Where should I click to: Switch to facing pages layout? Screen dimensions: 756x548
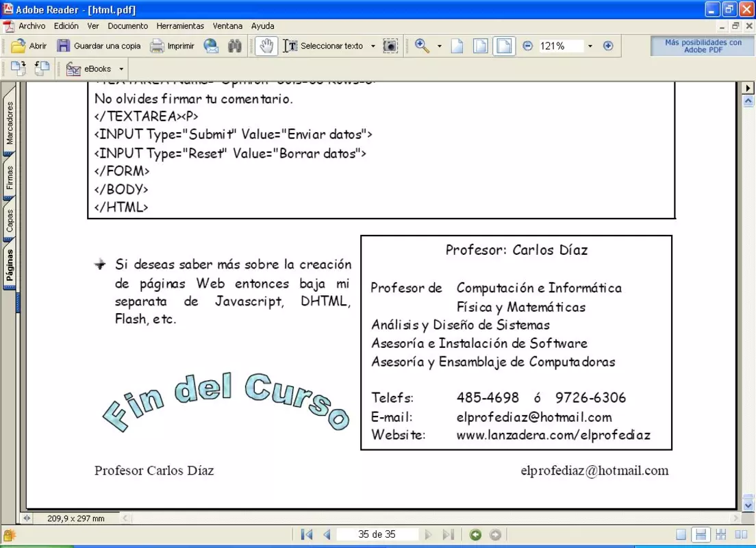(x=741, y=534)
